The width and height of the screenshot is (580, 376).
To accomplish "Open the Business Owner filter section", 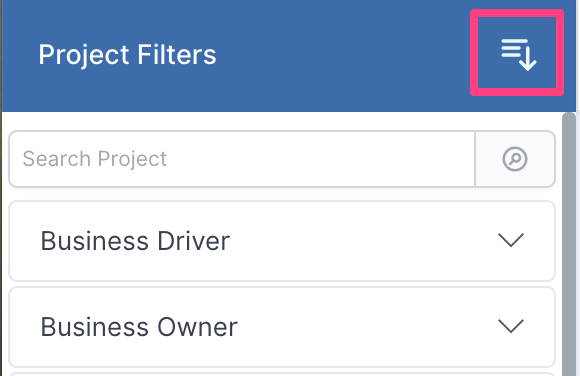I will [282, 327].
